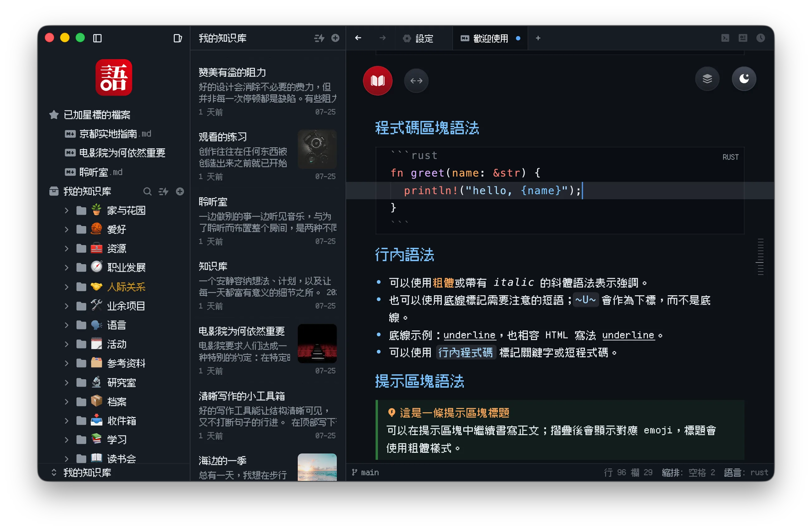The width and height of the screenshot is (812, 531).
Task: Expand the 资源 folder
Action: 66,249
